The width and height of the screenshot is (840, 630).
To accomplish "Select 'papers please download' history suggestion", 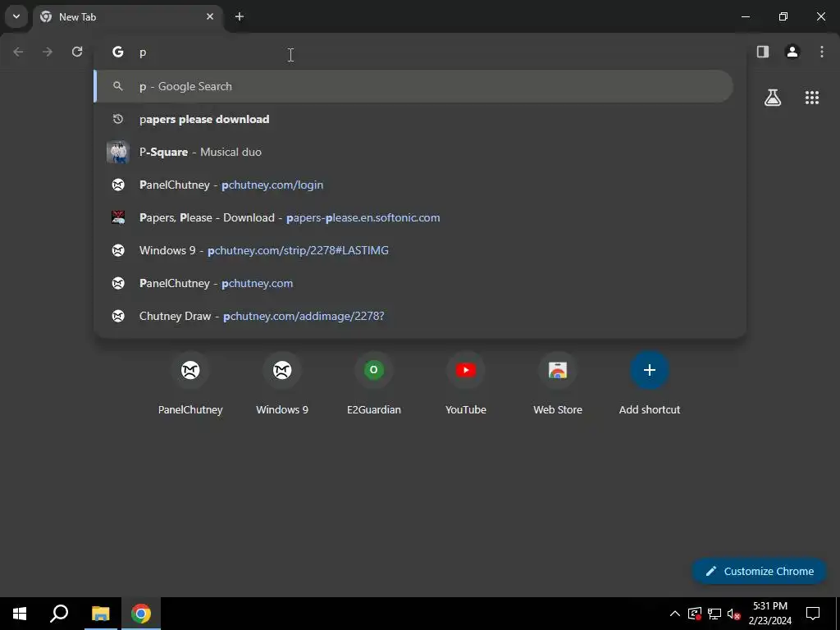I will pos(413,119).
